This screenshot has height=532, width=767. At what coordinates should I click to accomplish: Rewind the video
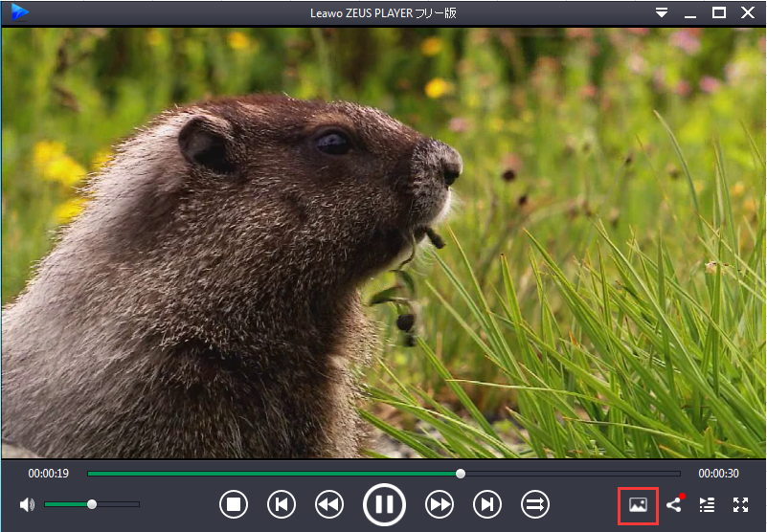[x=329, y=504]
